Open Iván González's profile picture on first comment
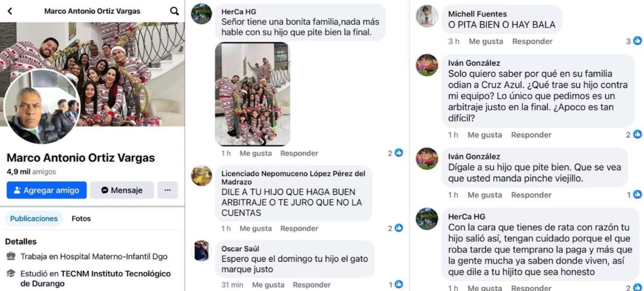This screenshot has width=644, height=291. coord(427,65)
